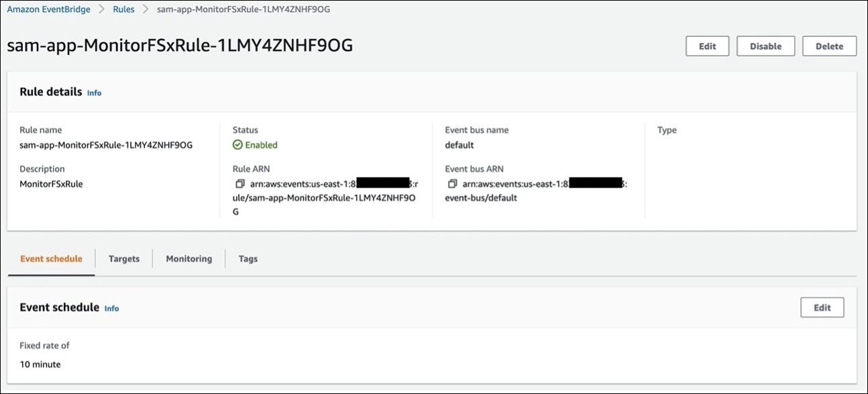
Task: Copy the Event bus ARN with its icon
Action: pyautogui.click(x=452, y=184)
